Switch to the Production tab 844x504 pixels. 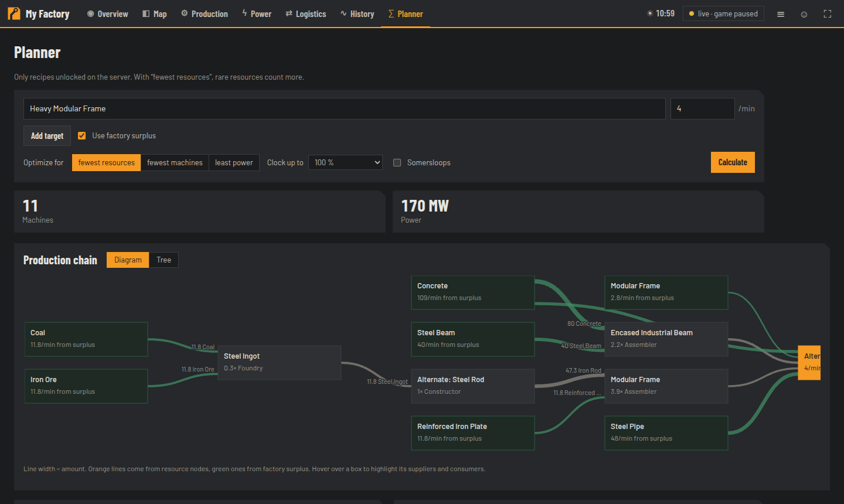pos(205,14)
